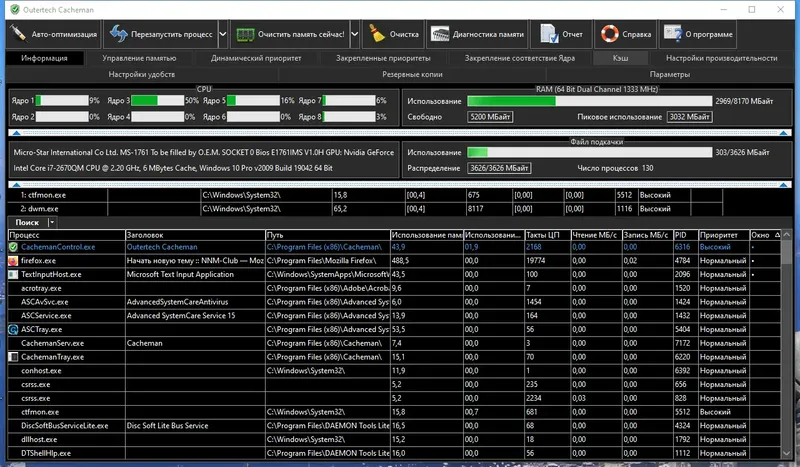
Task: Click the Clear memory now chip icon
Action: pyautogui.click(x=245, y=34)
